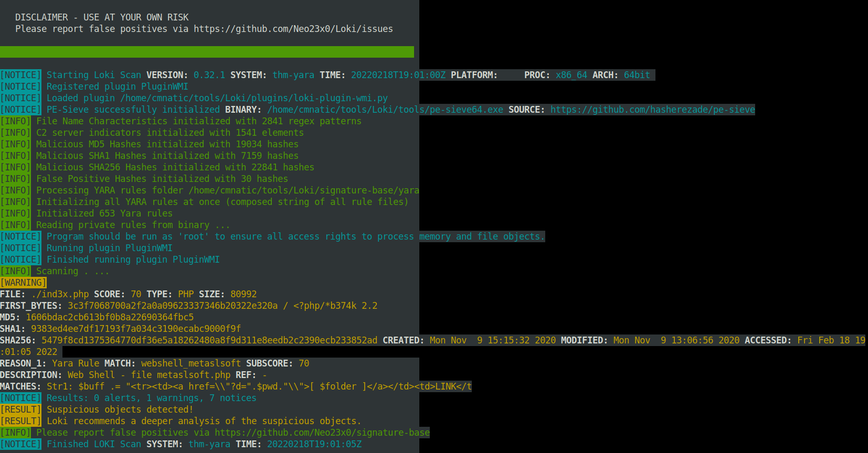The width and height of the screenshot is (868, 453).
Task: Click the x86_64 PROC value
Action: pyautogui.click(x=571, y=75)
